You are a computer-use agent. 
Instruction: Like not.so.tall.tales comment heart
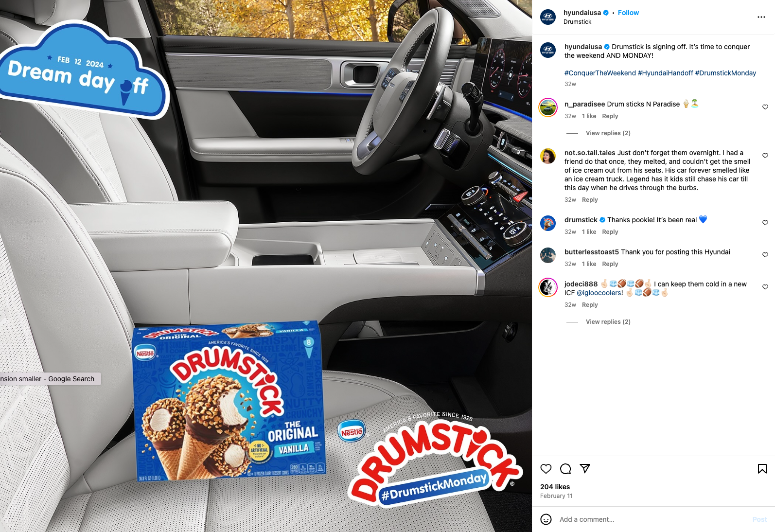point(765,156)
